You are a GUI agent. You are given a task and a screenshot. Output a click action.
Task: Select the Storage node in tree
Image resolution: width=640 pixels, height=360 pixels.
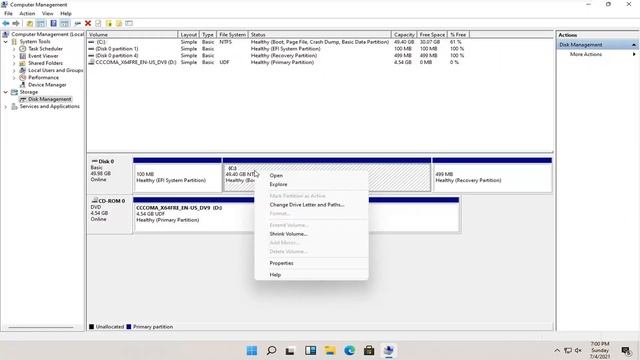[29, 92]
